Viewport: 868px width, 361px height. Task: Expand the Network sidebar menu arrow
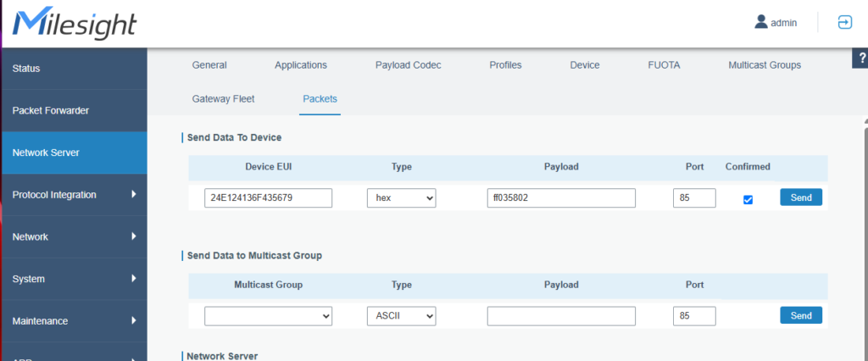[134, 237]
